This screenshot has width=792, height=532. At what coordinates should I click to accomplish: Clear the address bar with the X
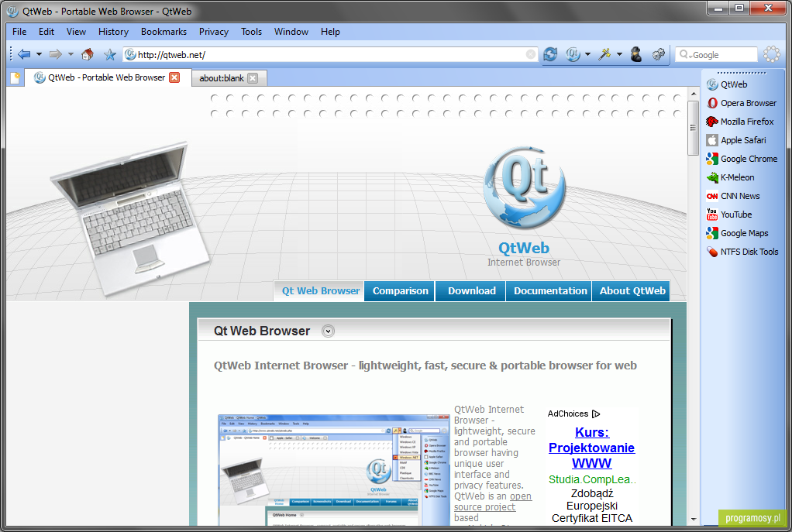pyautogui.click(x=530, y=54)
